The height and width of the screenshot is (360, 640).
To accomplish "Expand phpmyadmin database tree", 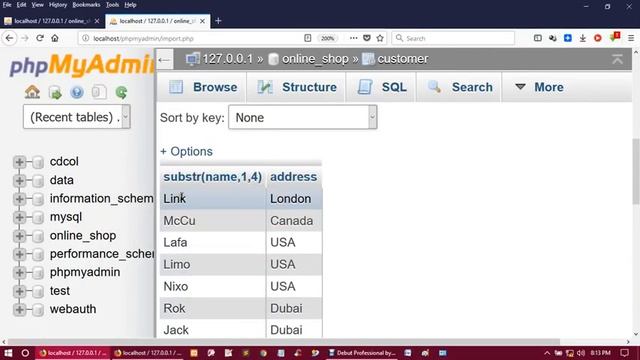I will (x=19, y=273).
